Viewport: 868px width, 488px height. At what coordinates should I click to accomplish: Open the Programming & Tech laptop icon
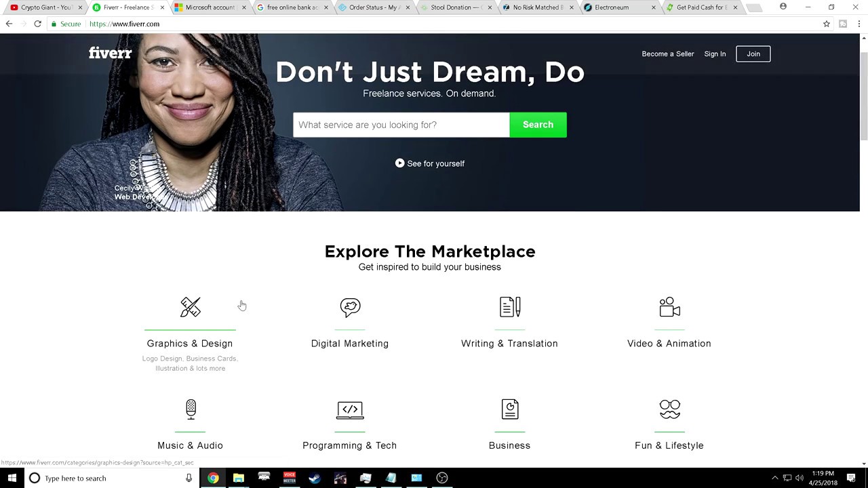[350, 409]
